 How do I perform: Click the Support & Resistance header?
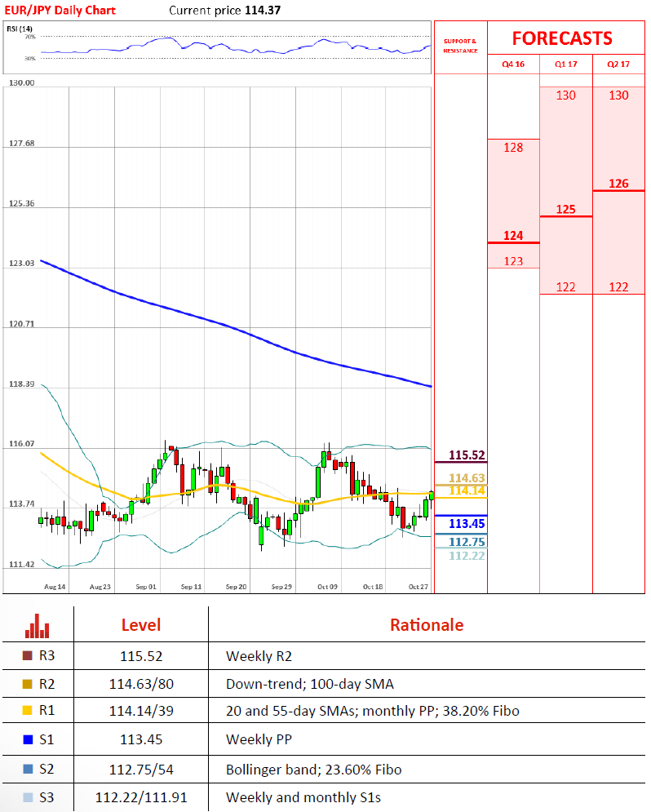tap(460, 46)
